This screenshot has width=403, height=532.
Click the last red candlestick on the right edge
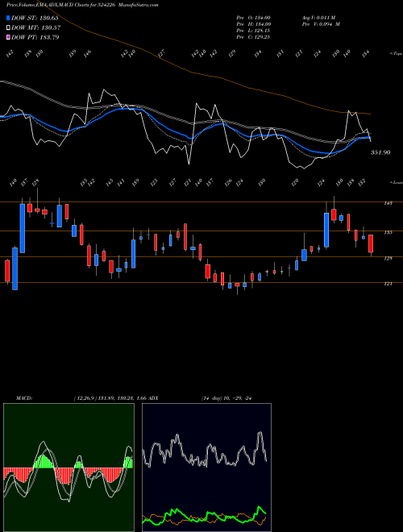click(371, 243)
